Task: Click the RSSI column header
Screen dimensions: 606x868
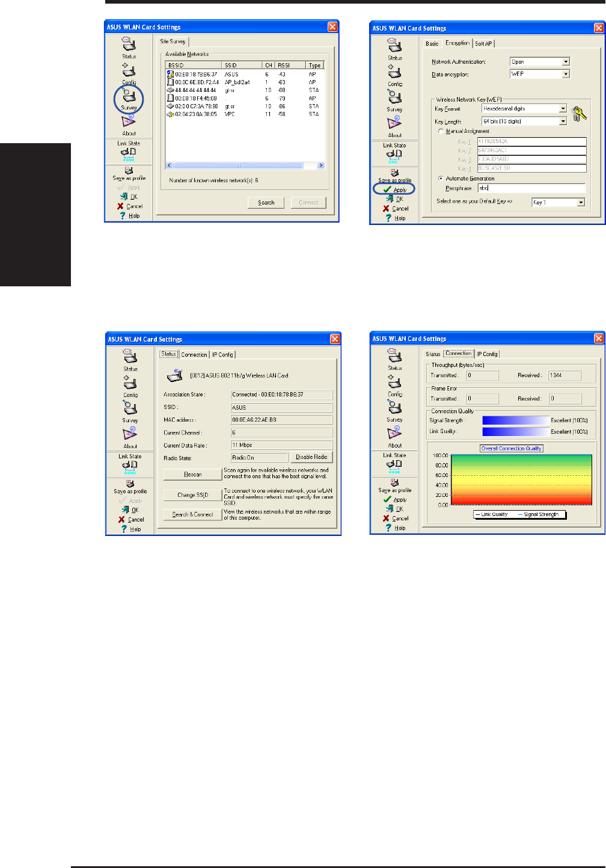Action: pyautogui.click(x=290, y=65)
